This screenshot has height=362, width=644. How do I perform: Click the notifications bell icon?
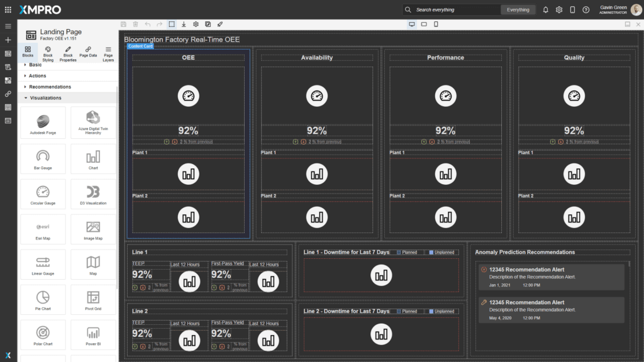coord(545,10)
